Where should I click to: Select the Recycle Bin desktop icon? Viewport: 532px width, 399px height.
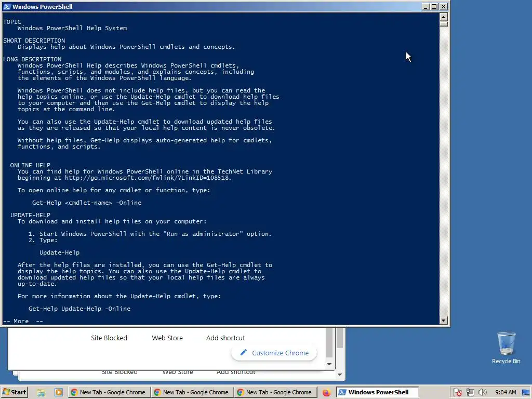(x=506, y=348)
